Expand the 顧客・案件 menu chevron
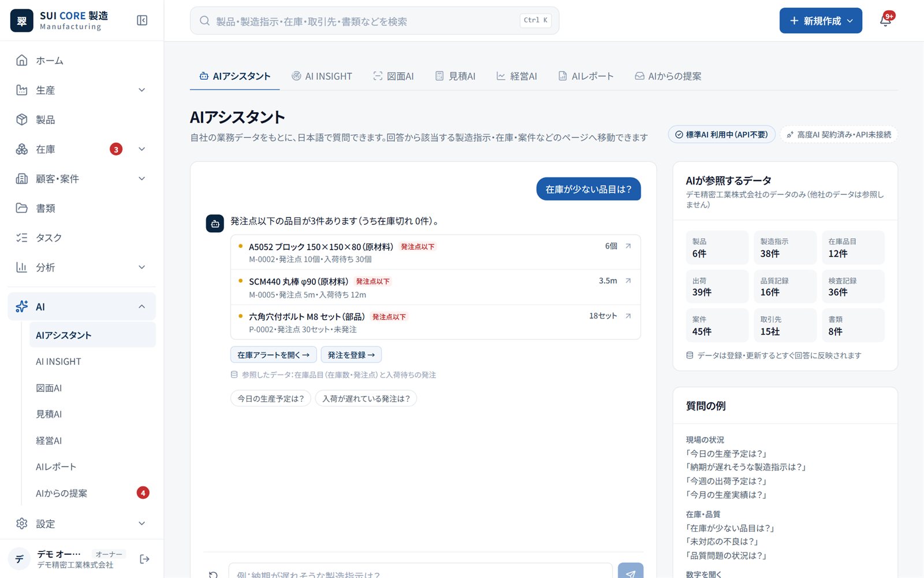The image size is (924, 578). (x=142, y=179)
